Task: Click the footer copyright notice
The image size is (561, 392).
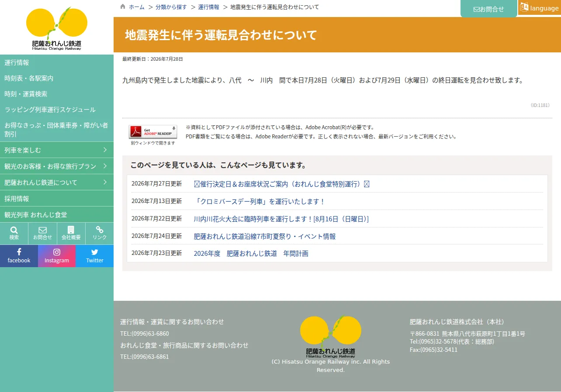Action: coord(331,366)
